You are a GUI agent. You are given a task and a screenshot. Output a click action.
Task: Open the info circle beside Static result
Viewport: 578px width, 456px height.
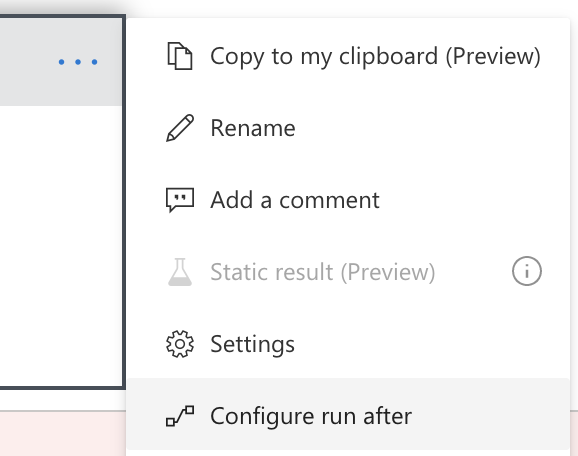pos(527,271)
